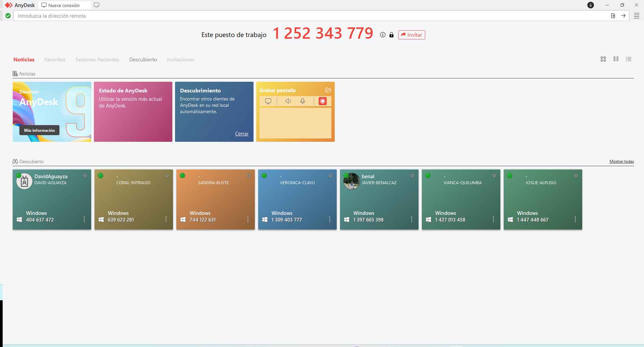The image size is (644, 347).
Task: Click the Noticias section newspaper icon
Action: 15,74
